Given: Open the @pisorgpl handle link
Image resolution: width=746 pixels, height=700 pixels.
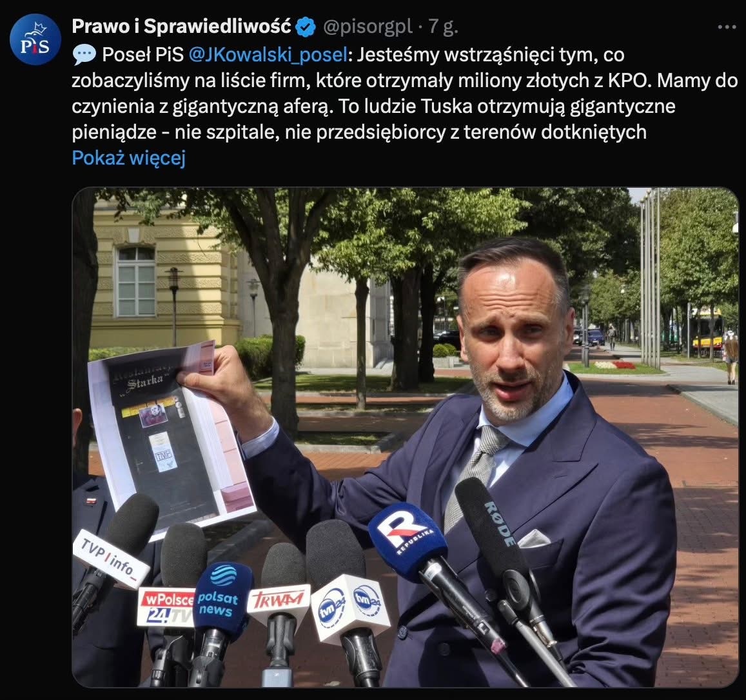Looking at the screenshot, I should point(368,26).
